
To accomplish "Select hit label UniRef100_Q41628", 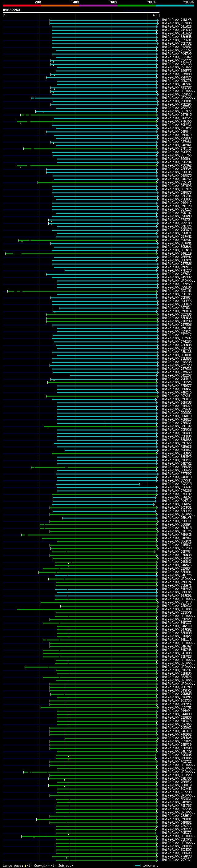I will pos(177,26).
